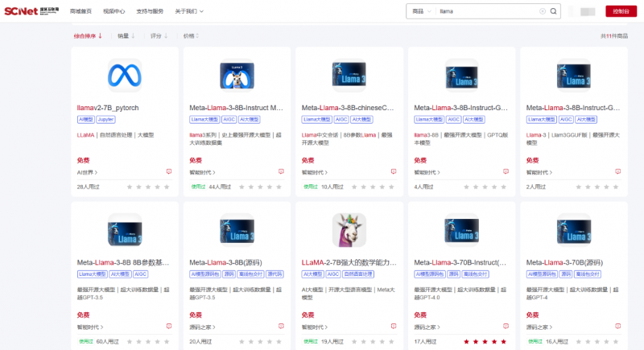Open the Meta-Llama-3-70B(源码) title

(565, 262)
